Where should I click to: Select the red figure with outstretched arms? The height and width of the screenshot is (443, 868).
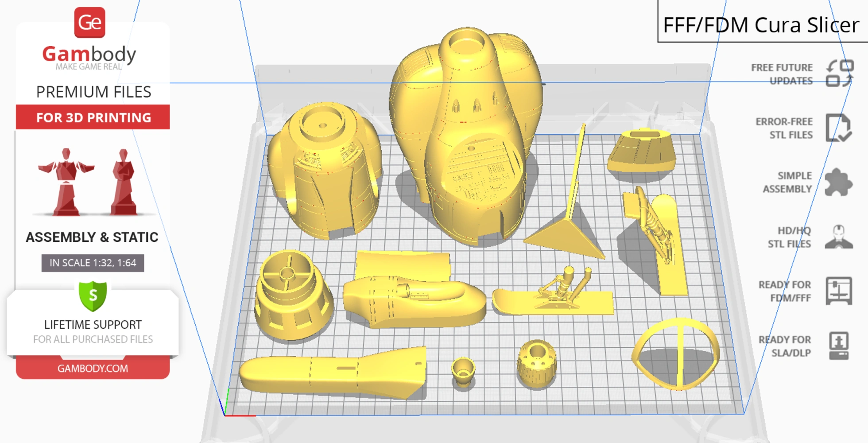click(x=66, y=182)
